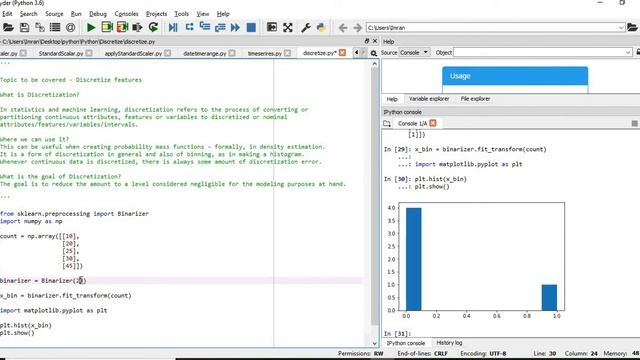Viewport: 640px width, 360px height.
Task: Open the Tools menu
Action: pyautogui.click(x=182, y=14)
